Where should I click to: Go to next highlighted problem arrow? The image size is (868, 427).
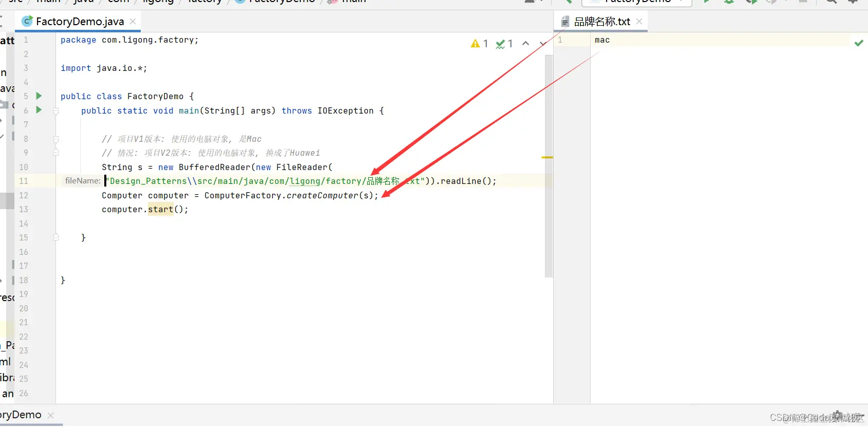pyautogui.click(x=542, y=44)
